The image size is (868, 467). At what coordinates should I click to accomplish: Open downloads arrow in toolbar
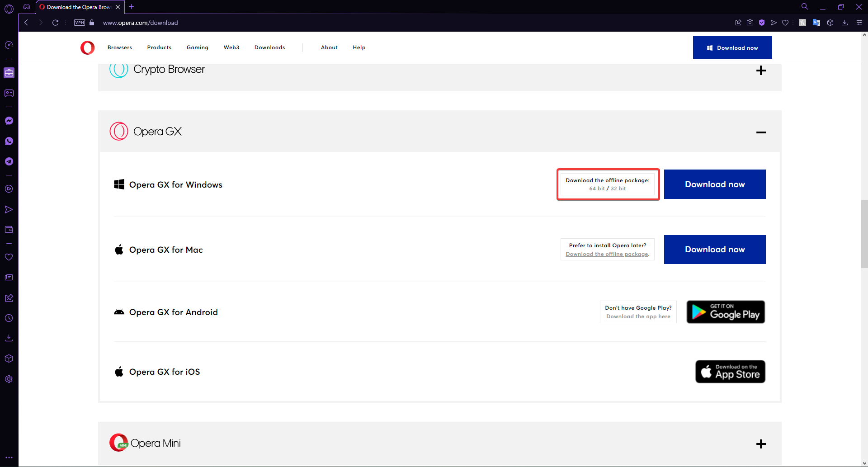click(x=844, y=23)
